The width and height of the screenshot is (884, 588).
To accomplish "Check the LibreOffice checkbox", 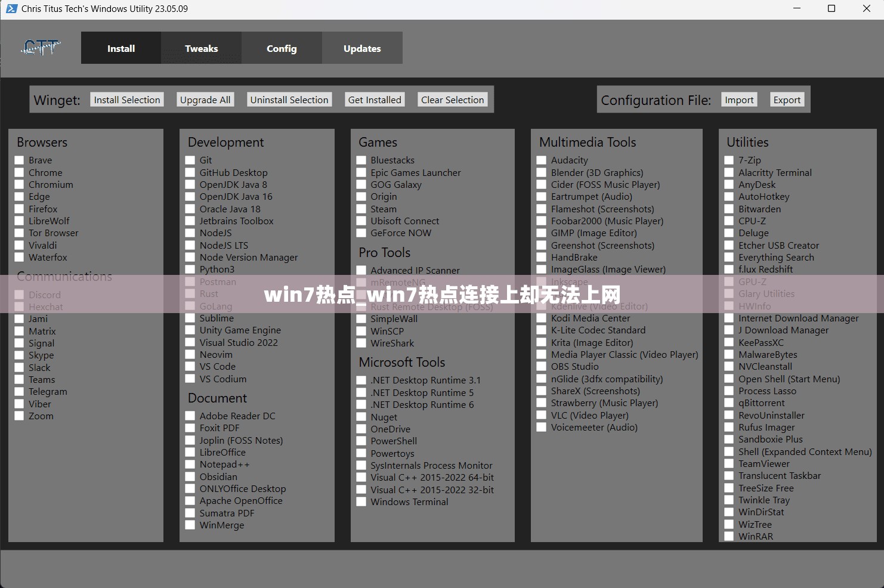I will (190, 453).
